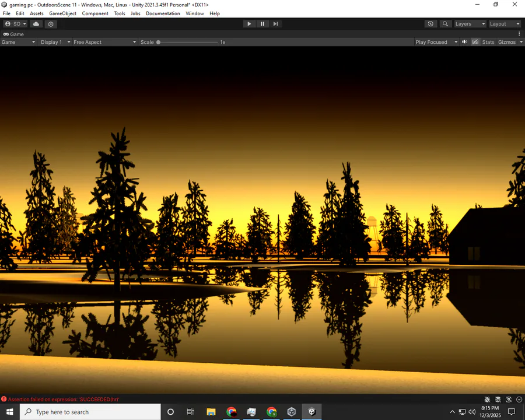
Task: Start Play mode with the Play button
Action: click(249, 24)
